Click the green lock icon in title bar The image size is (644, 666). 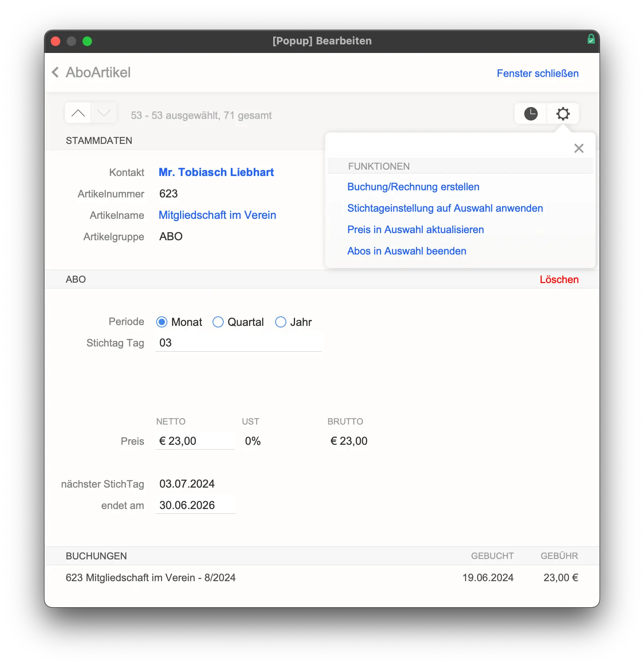click(591, 39)
